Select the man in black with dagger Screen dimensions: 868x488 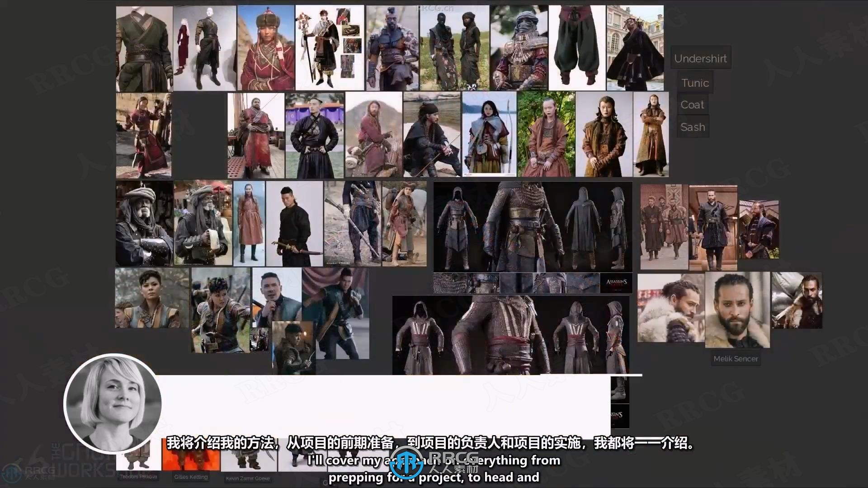pyautogui.click(x=294, y=224)
